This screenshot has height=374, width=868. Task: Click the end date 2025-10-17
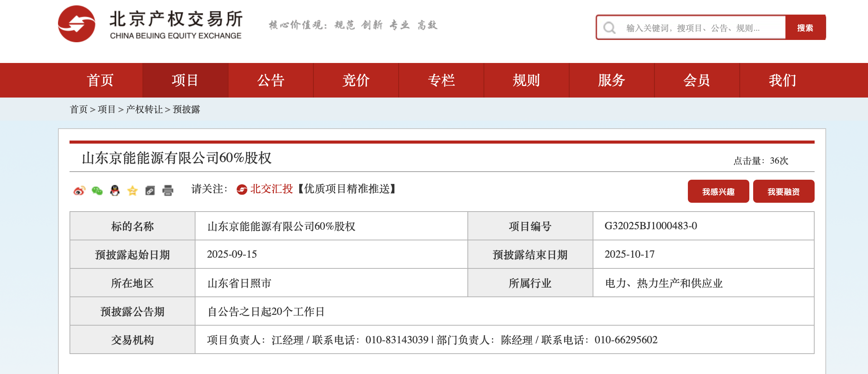pyautogui.click(x=629, y=254)
